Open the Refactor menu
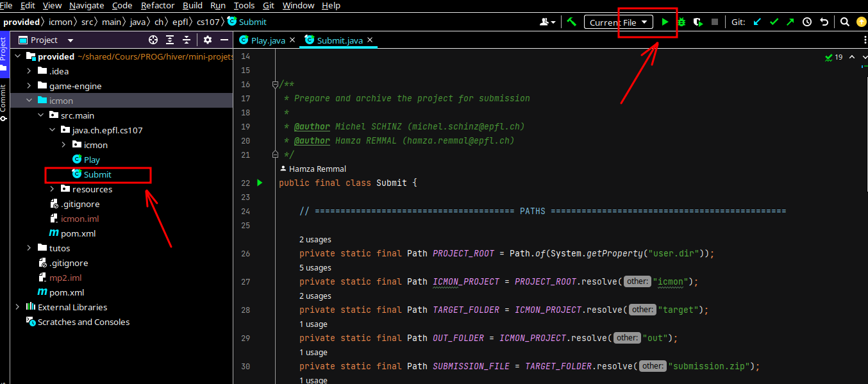The image size is (868, 384). tap(158, 6)
